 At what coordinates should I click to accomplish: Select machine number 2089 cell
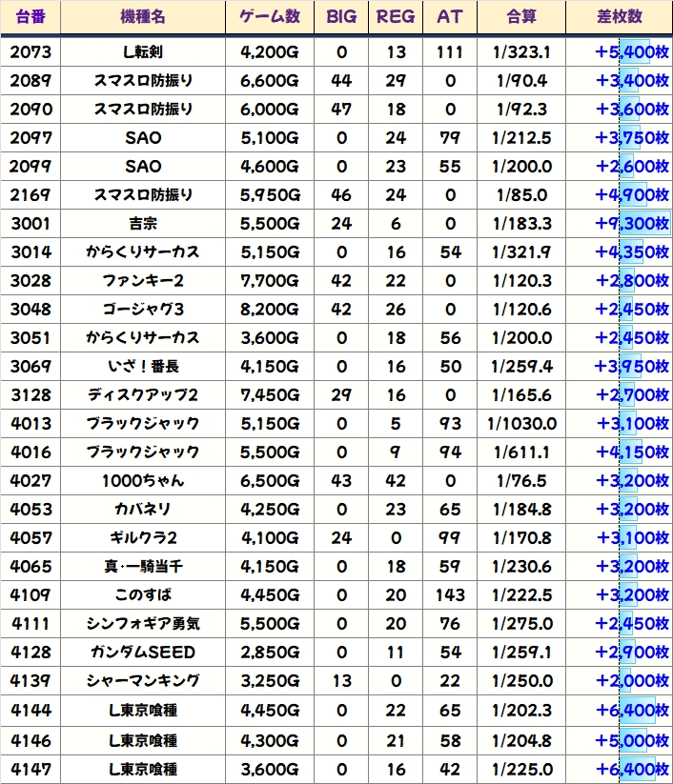(31, 81)
